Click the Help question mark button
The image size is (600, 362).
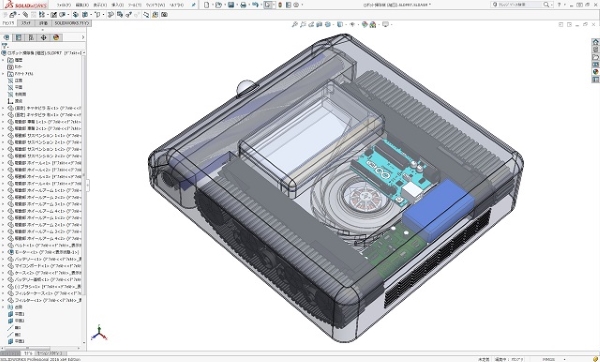559,5
